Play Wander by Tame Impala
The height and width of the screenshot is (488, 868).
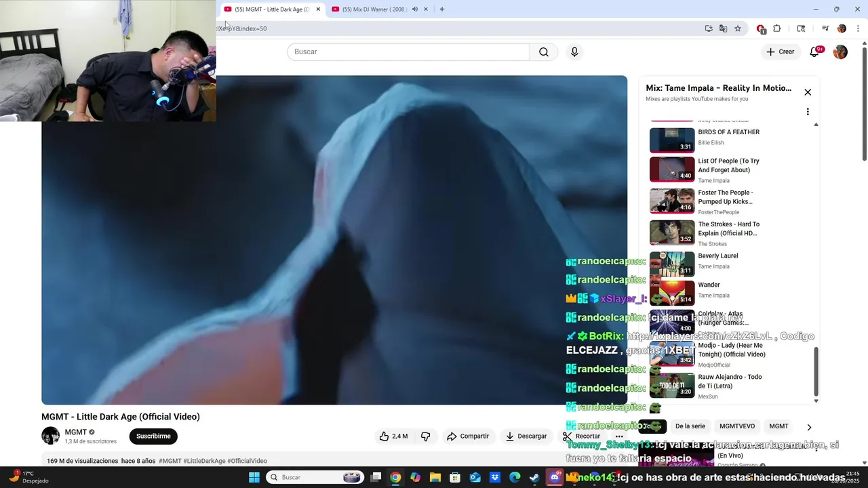tap(729, 292)
